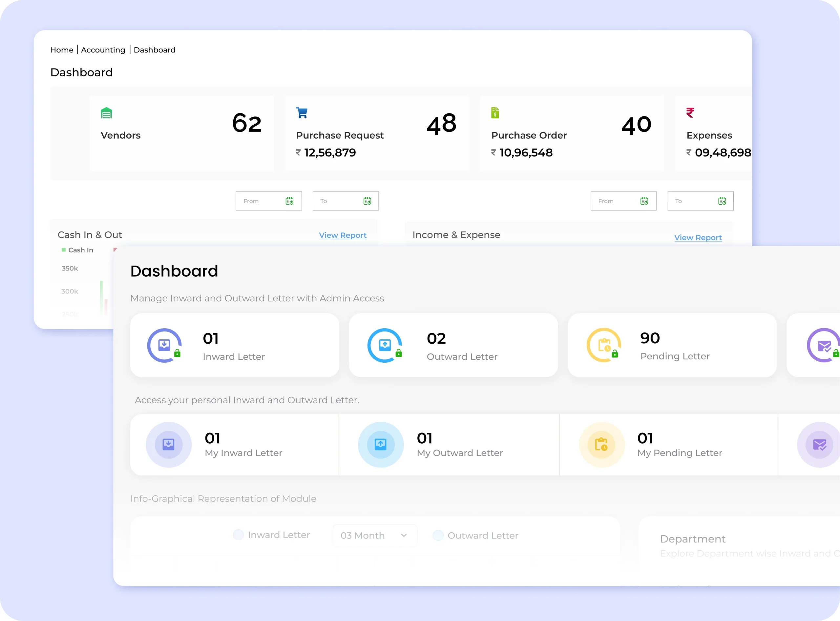Screen dimensions: 840x621
Task: Click the My Pending Letter icon
Action: [x=601, y=445]
